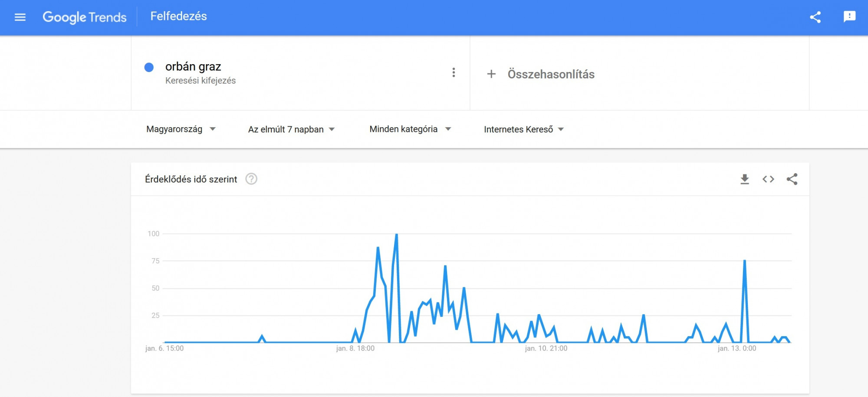
Task: Open the hamburger navigation menu
Action: tap(20, 17)
